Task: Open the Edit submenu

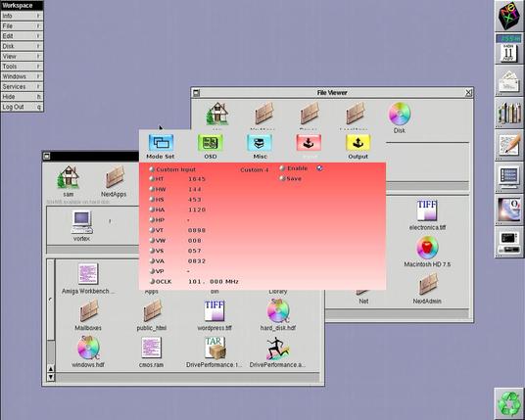Action: click(22, 36)
